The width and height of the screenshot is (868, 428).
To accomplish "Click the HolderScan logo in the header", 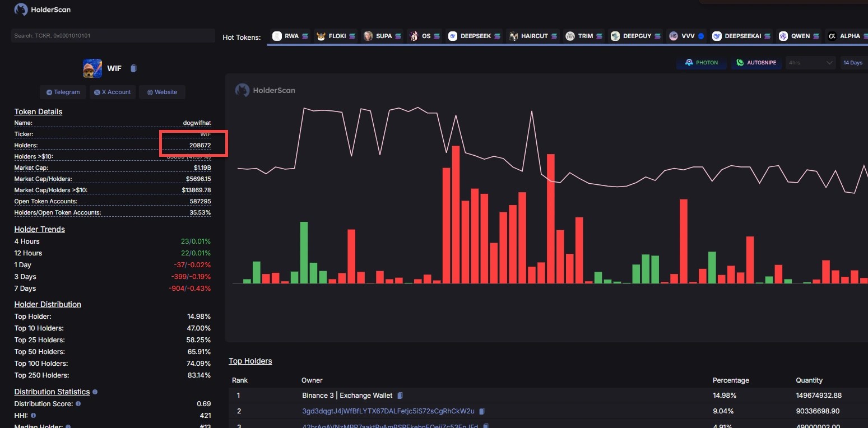I will pos(43,10).
